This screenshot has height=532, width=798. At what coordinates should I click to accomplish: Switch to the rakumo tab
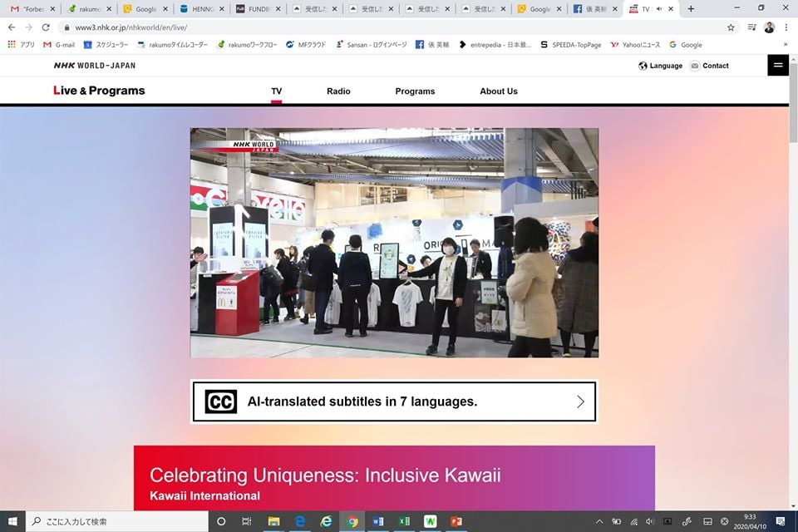pyautogui.click(x=89, y=8)
